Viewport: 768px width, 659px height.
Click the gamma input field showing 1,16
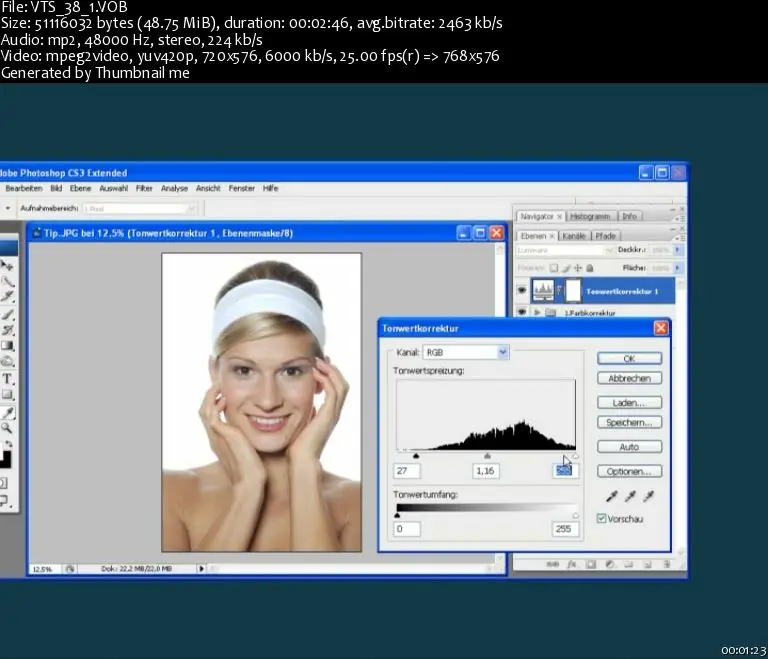pos(485,471)
